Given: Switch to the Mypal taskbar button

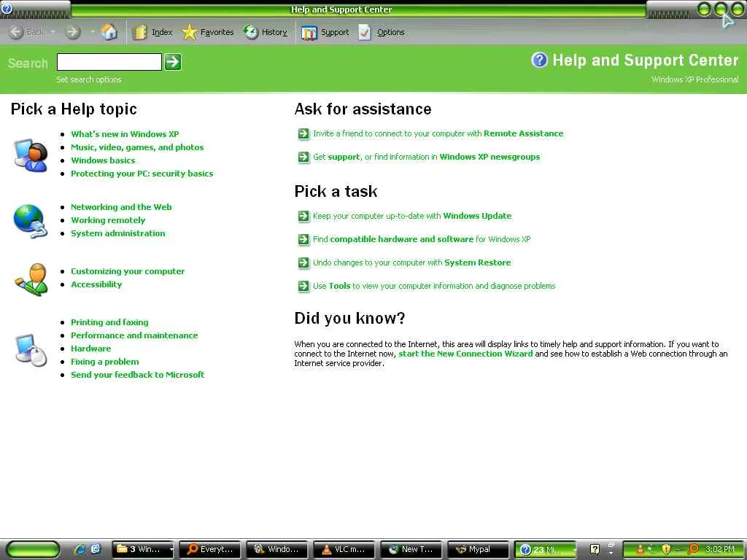Looking at the screenshot, I should (479, 550).
